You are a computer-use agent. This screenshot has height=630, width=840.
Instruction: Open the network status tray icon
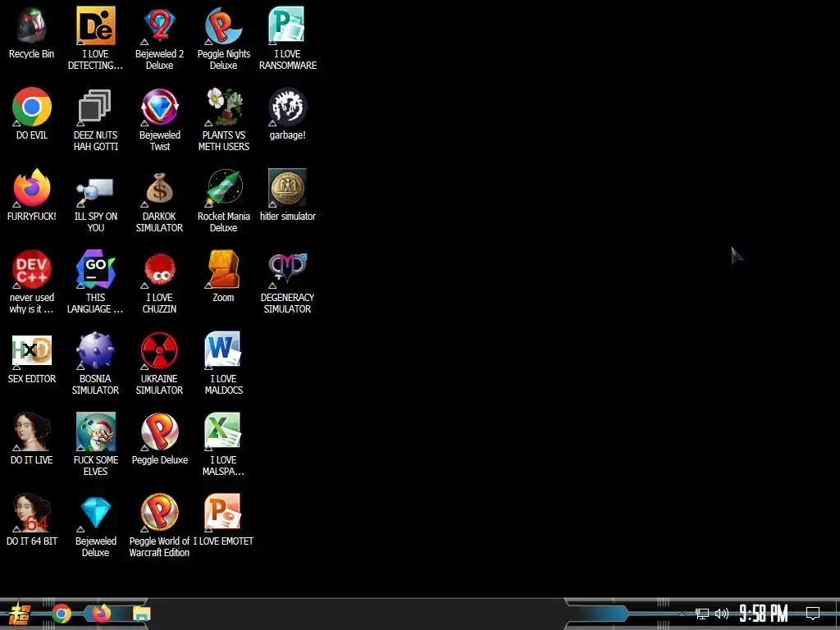702,614
